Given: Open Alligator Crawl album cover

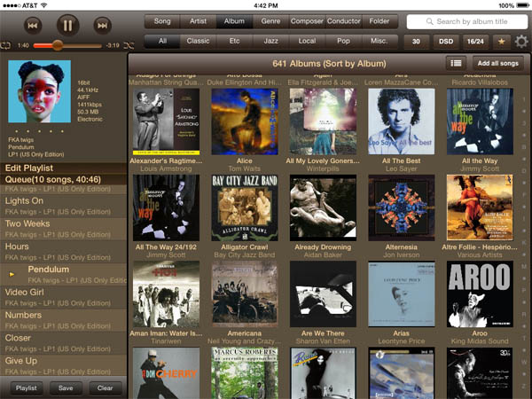Looking at the screenshot, I should 245,208.
